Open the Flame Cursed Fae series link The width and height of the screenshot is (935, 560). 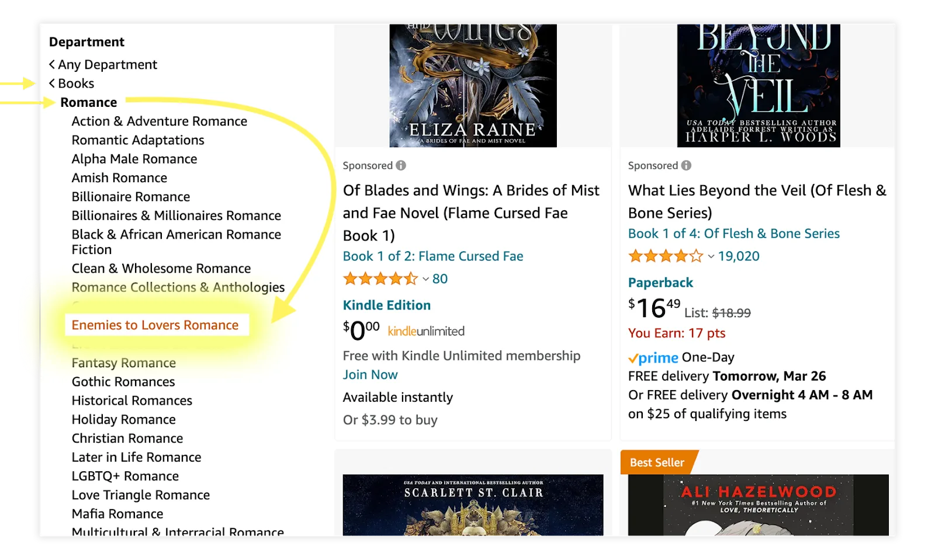pyautogui.click(x=433, y=256)
